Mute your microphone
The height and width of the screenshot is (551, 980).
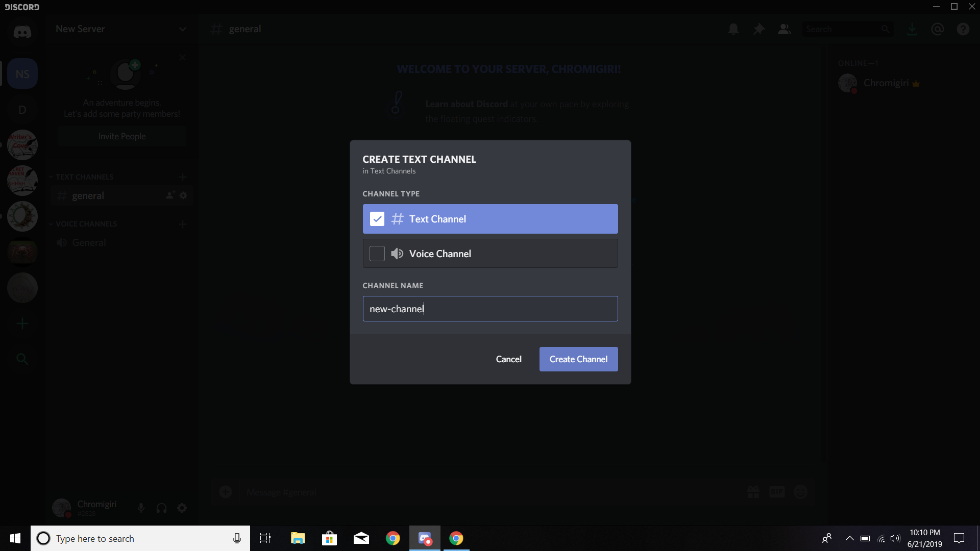(x=141, y=508)
